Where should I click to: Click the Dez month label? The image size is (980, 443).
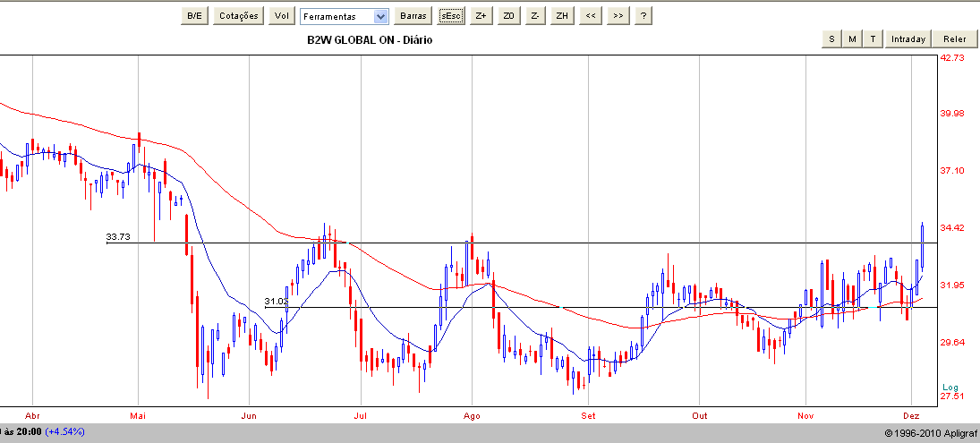(911, 415)
